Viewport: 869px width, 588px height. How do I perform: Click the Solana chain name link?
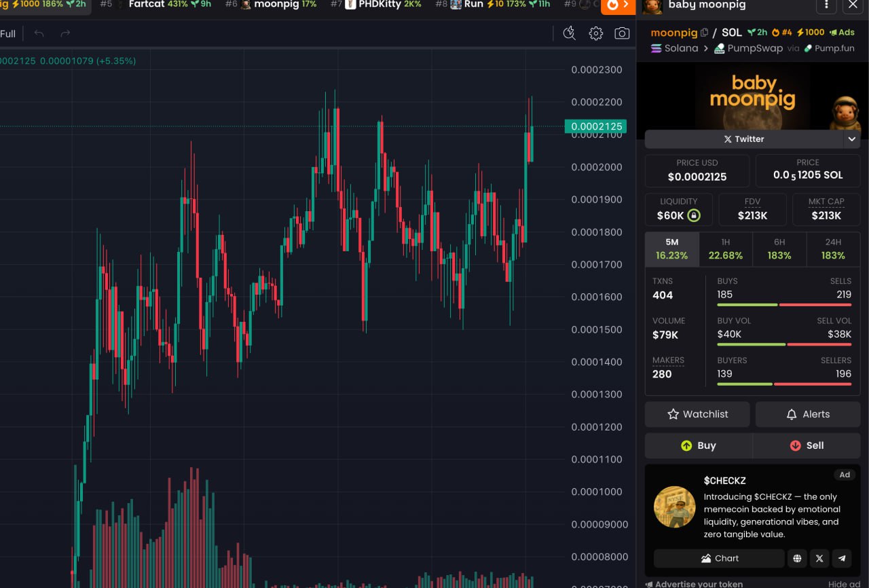(681, 48)
